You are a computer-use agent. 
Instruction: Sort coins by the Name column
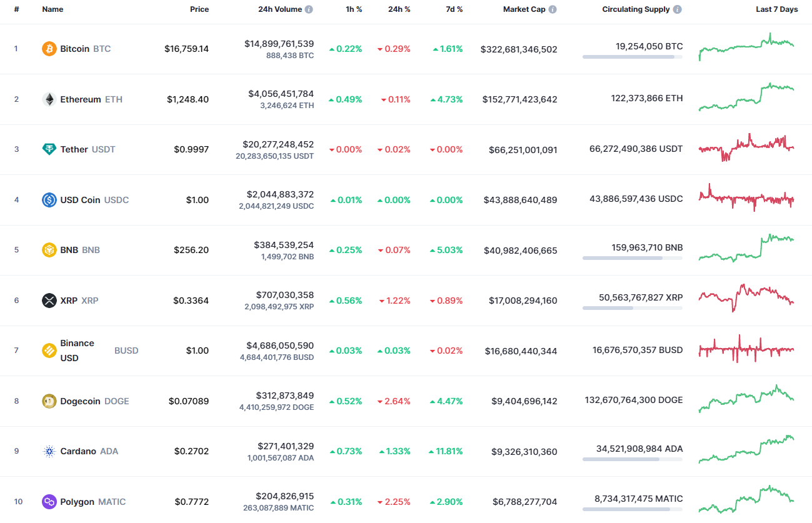click(x=53, y=9)
